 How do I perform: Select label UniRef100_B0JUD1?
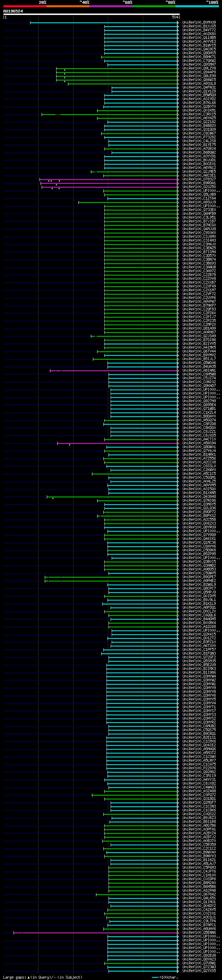pyautogui.click(x=199, y=160)
